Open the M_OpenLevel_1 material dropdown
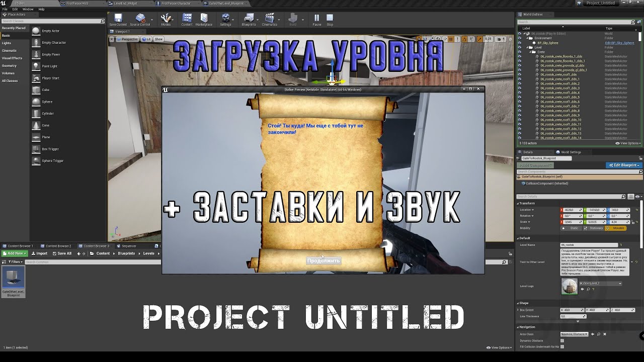Viewport: 644px width, 362px height. [601, 283]
